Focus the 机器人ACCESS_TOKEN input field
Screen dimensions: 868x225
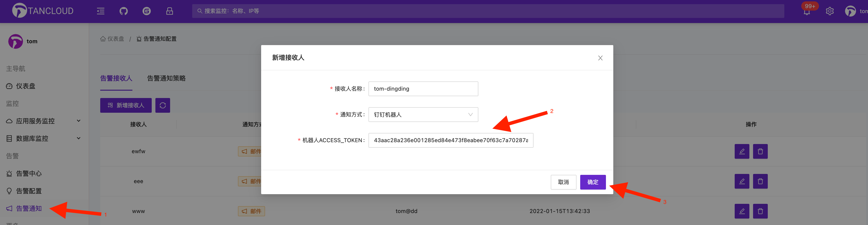[x=451, y=140]
